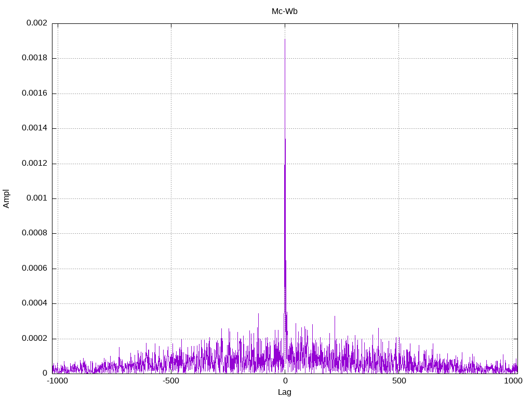Click the 0.0004 y-axis tick label
Viewport: 532px width, 399px height.
coord(34,303)
